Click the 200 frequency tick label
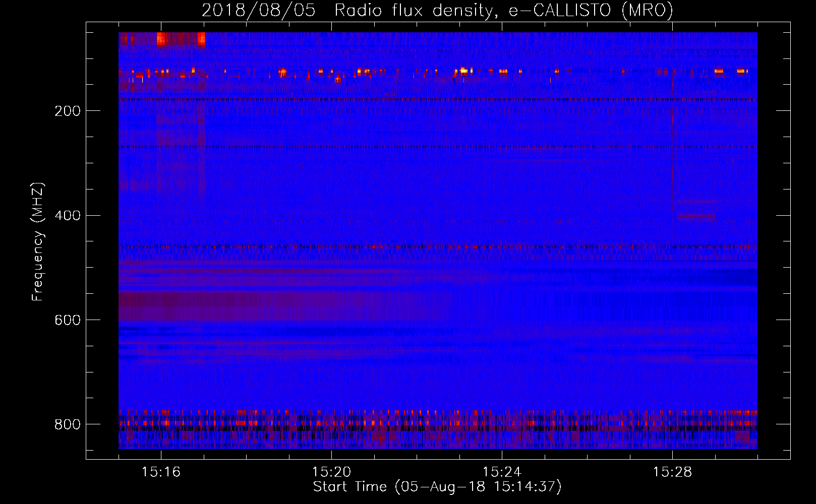Viewport: 816px width, 504px height. [x=68, y=111]
